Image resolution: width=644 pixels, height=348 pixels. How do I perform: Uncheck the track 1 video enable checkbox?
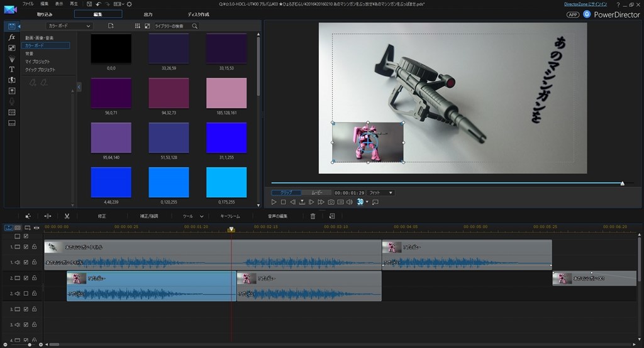(x=26, y=247)
